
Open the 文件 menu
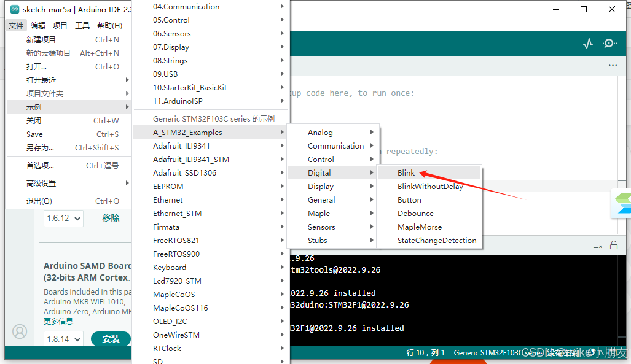tap(16, 25)
